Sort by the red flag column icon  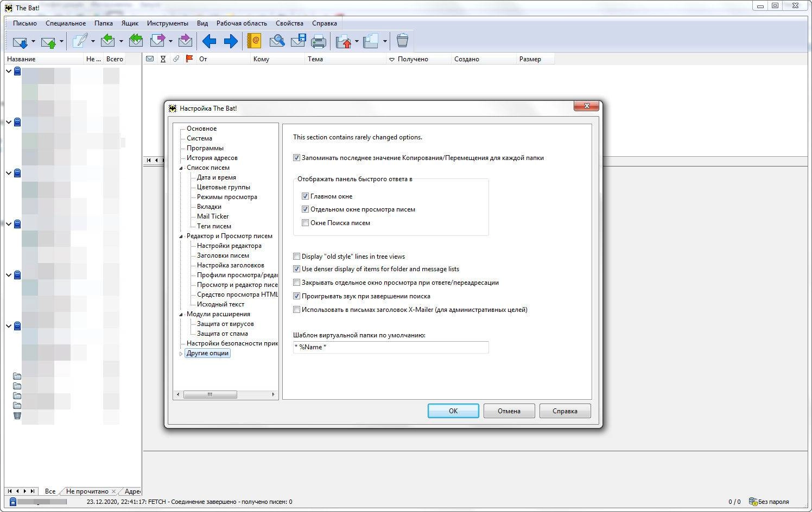tap(189, 59)
